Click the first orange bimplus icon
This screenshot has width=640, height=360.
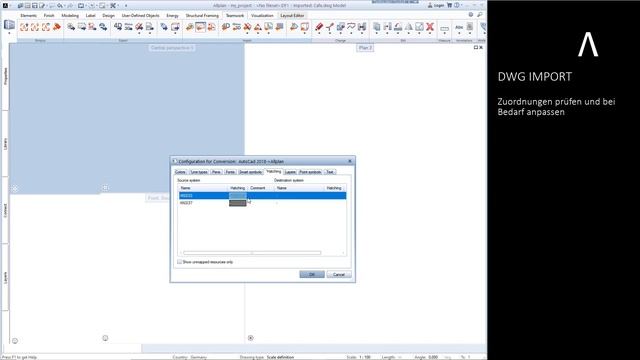click(x=24, y=27)
